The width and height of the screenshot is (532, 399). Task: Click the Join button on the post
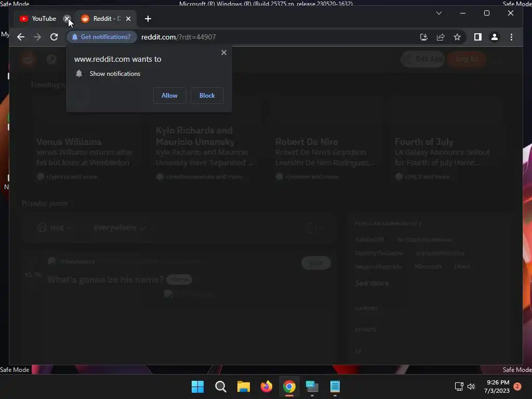click(x=316, y=262)
